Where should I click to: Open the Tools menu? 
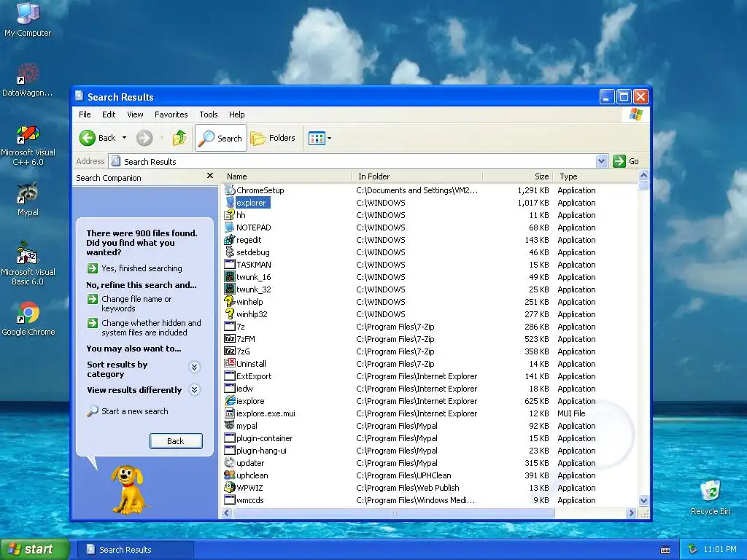(208, 114)
